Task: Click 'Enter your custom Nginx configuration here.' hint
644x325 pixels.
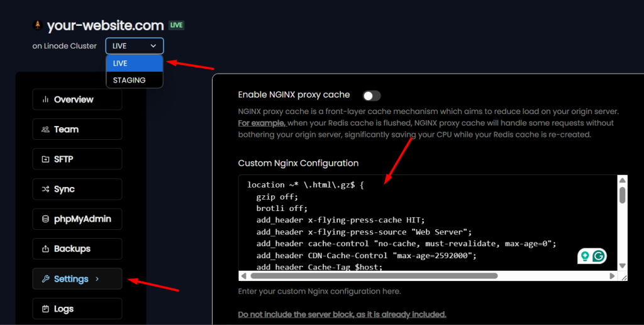Action: point(319,291)
